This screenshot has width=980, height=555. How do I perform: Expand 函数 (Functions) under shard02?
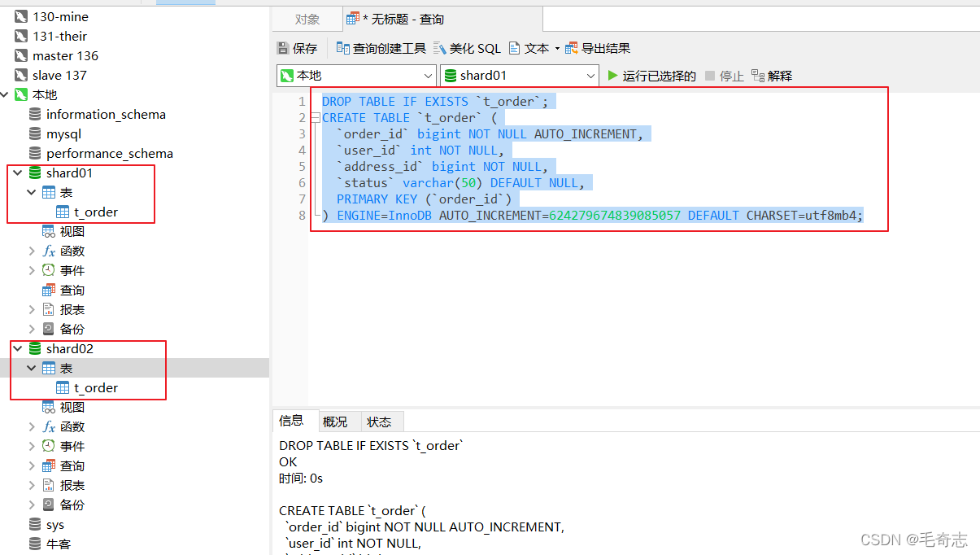pos(32,426)
